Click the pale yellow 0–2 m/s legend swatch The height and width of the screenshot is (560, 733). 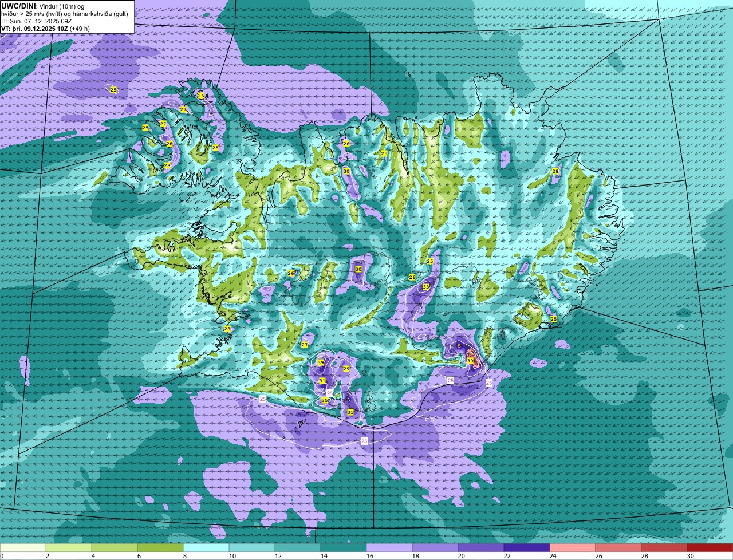click(23, 547)
